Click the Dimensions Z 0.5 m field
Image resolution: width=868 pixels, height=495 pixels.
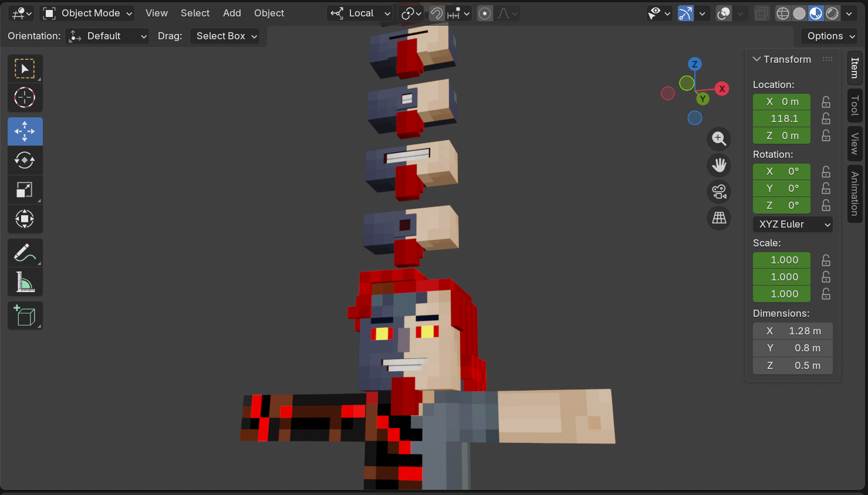coord(792,365)
